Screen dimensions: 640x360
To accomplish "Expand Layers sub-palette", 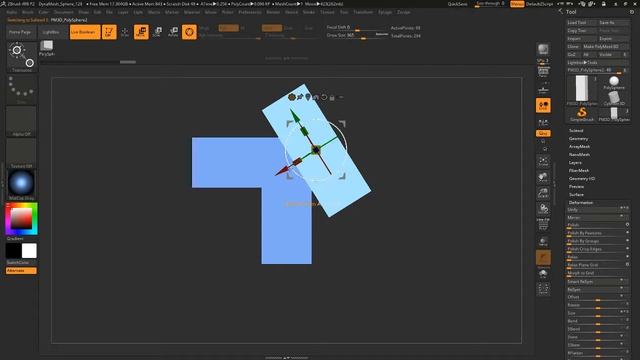I will 575,162.
